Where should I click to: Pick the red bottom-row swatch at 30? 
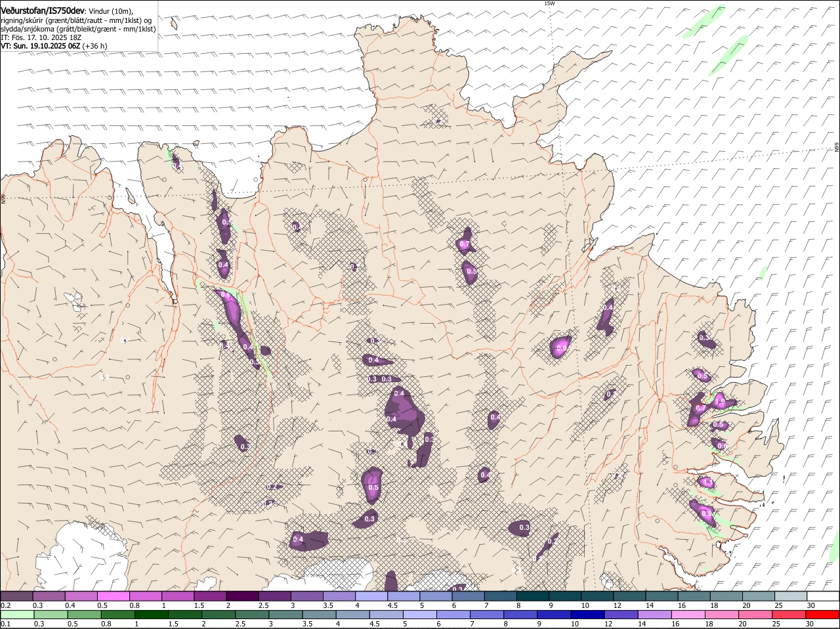tap(824, 615)
